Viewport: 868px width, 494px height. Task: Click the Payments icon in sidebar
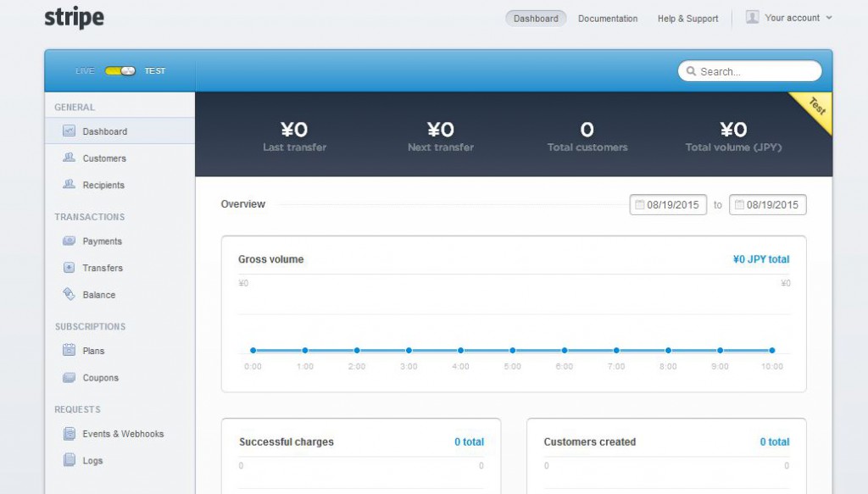pos(70,241)
